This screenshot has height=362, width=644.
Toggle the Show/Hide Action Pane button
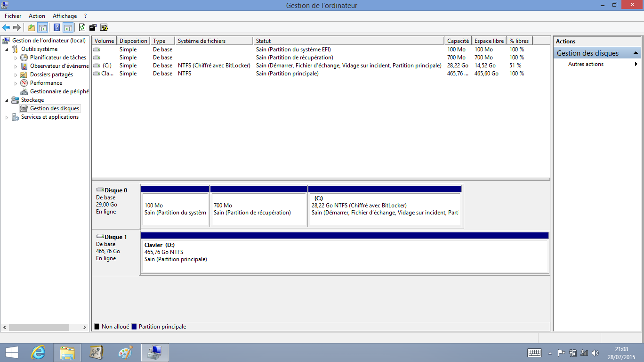point(68,27)
